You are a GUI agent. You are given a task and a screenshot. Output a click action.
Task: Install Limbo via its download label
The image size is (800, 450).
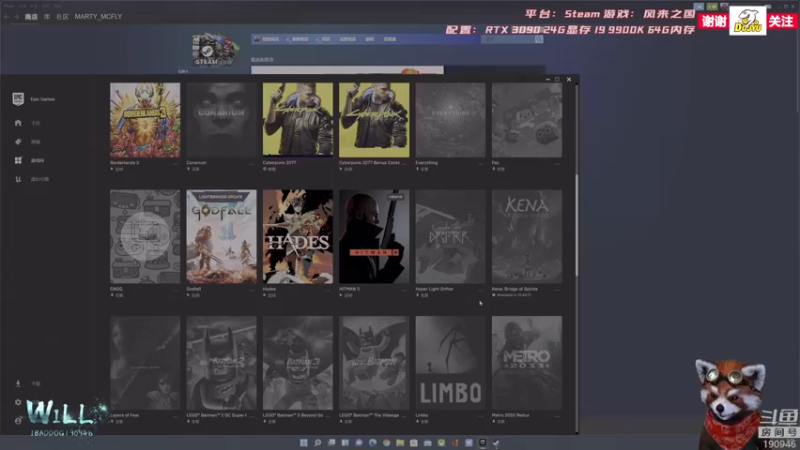pos(422,421)
